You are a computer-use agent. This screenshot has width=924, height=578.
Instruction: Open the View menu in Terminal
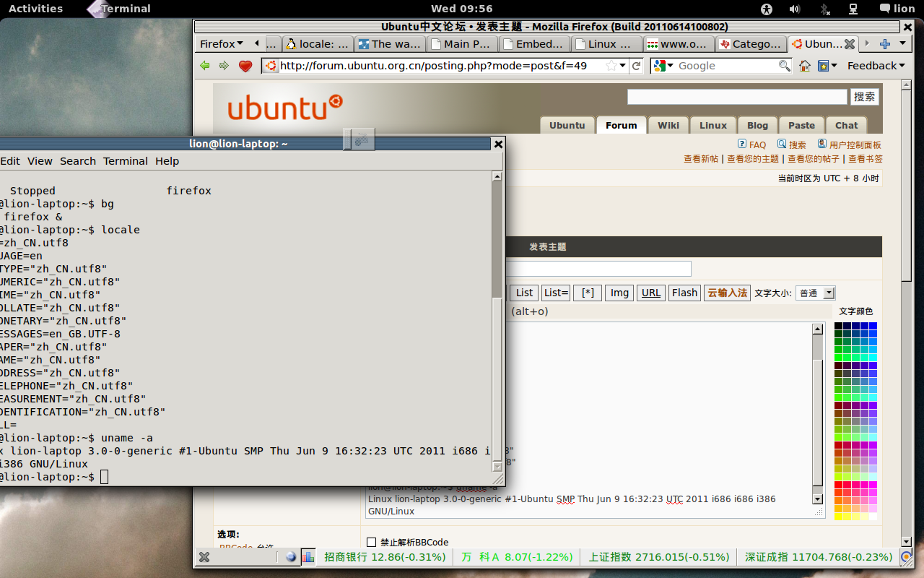point(40,161)
